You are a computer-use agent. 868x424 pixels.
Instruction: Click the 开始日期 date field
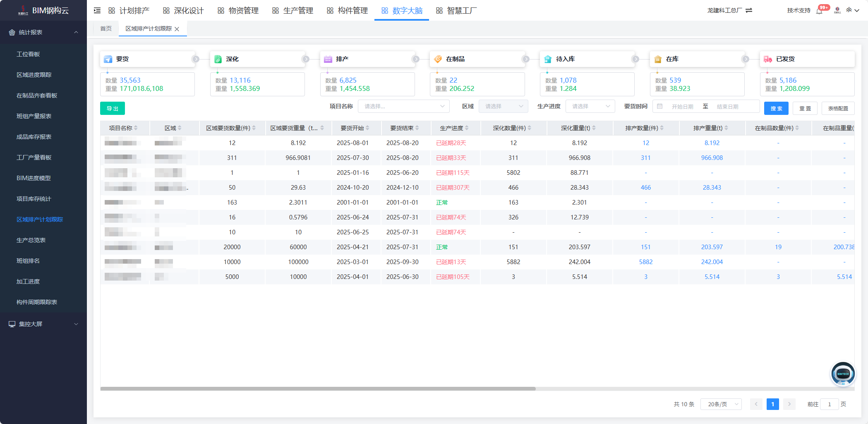point(683,107)
